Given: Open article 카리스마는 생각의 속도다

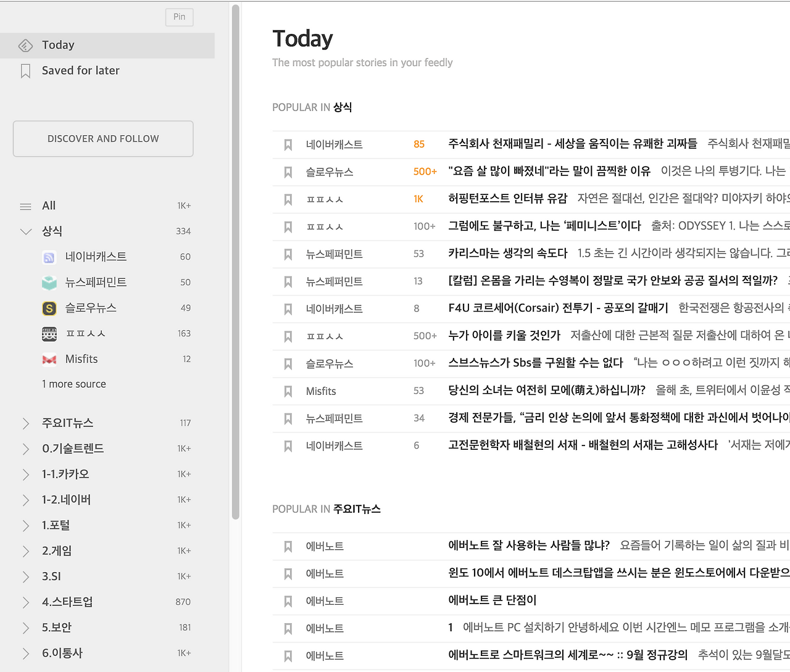Looking at the screenshot, I should click(x=508, y=254).
